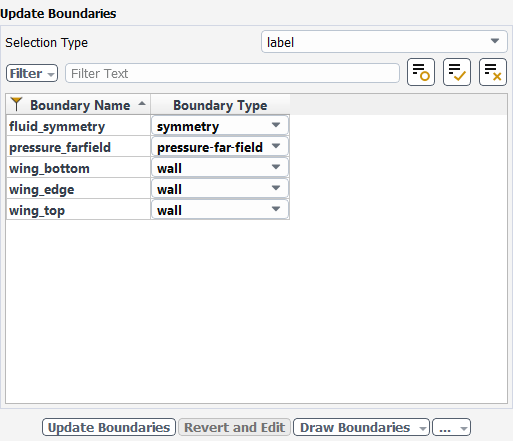Click the deselect-all list icon with X
Viewport: 514px width, 441px height.
(493, 72)
